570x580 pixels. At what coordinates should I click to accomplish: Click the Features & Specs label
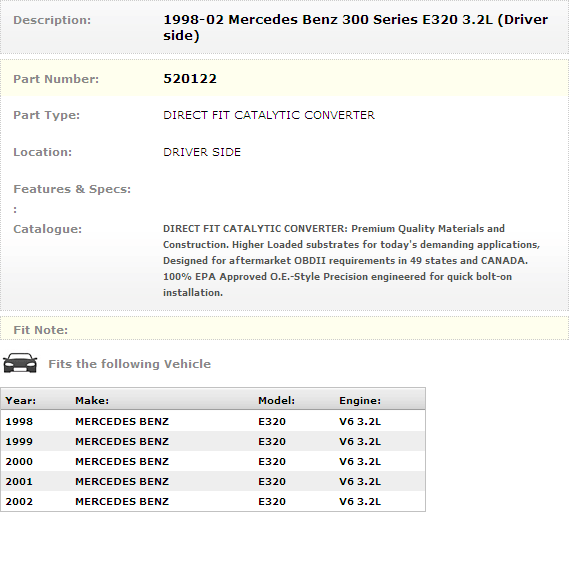click(72, 189)
